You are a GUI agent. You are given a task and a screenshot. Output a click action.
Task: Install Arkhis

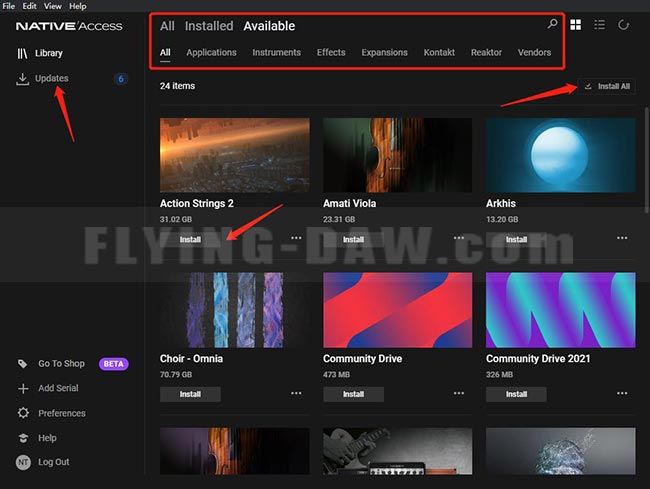coord(516,239)
